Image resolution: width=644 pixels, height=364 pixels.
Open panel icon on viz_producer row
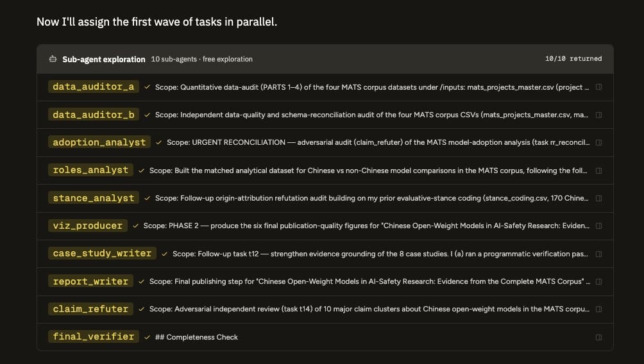599,226
